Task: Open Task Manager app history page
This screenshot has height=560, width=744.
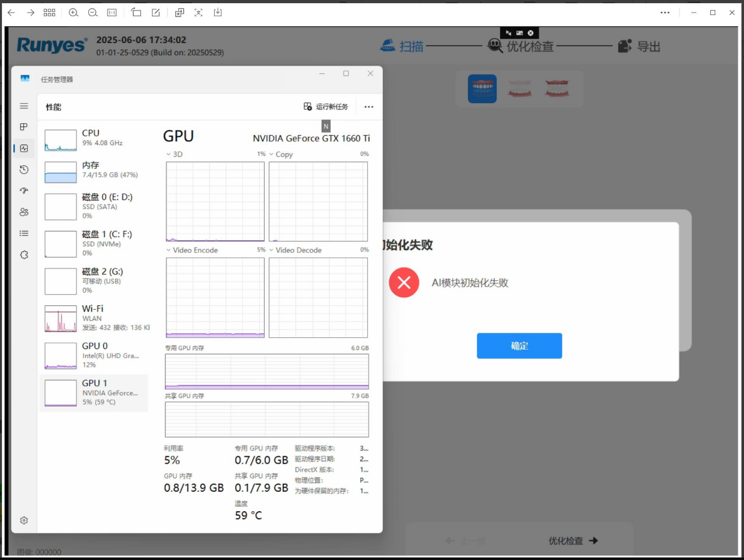Action: point(24,170)
